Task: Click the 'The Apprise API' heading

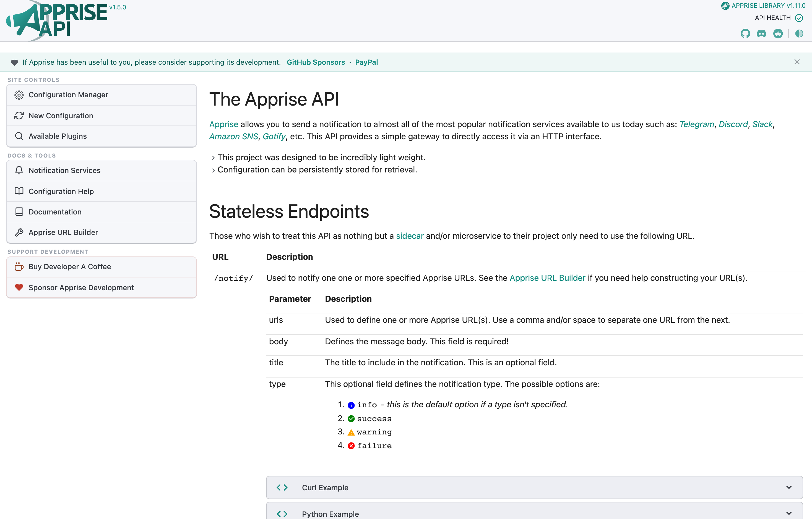Action: [274, 99]
